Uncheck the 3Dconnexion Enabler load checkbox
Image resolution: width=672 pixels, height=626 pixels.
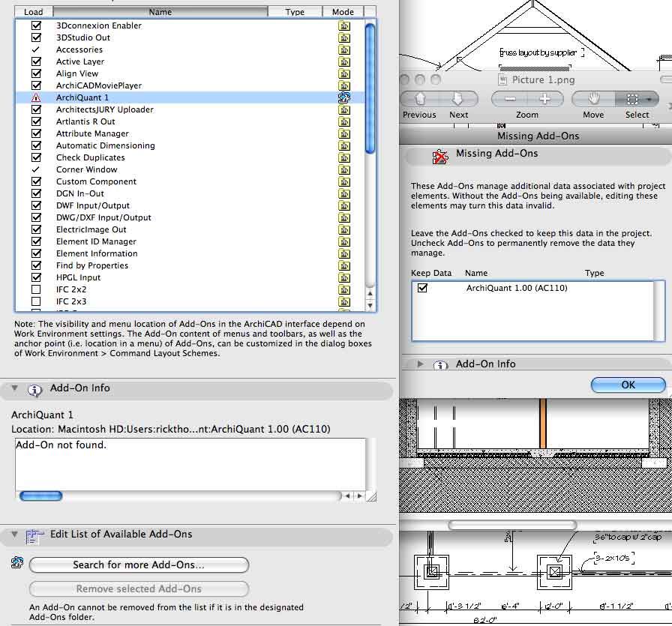point(37,25)
